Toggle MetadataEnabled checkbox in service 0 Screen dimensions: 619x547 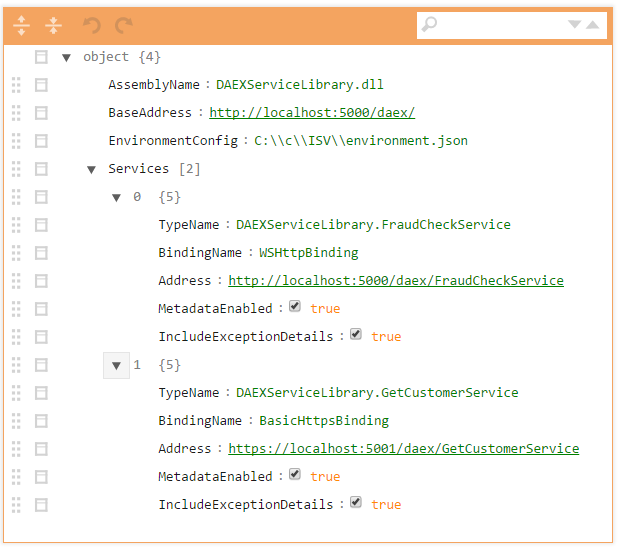[294, 308]
